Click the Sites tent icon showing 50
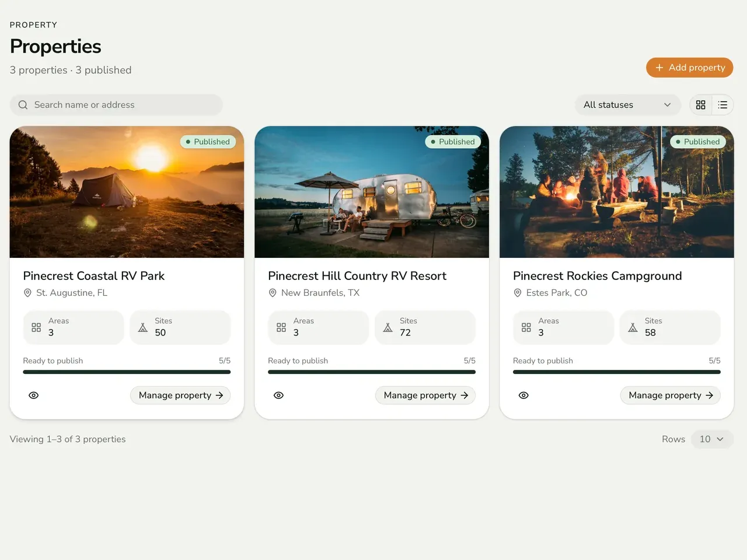This screenshot has width=747, height=560. click(x=143, y=327)
